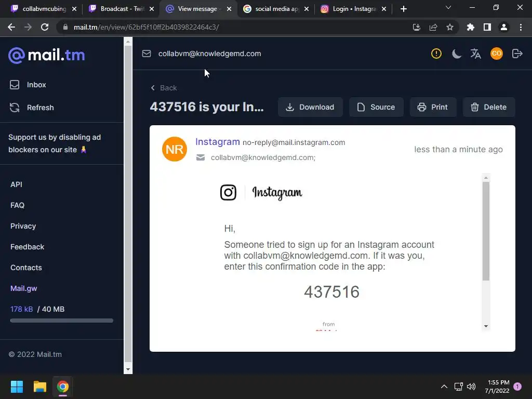The height and width of the screenshot is (399, 532).
Task: Click email body scroll up arrow
Action: 486,178
